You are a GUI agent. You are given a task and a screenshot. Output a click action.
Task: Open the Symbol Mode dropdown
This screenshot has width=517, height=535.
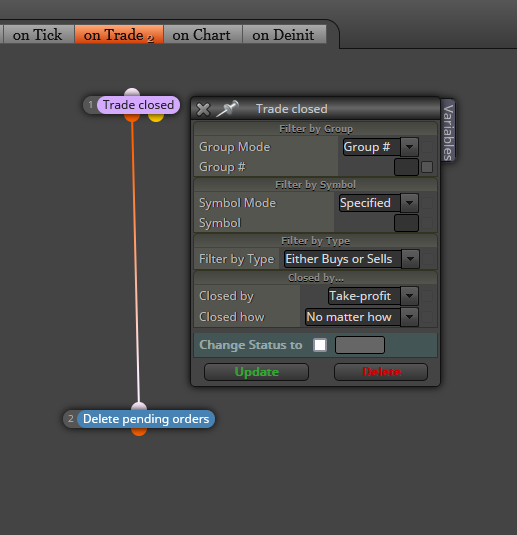(379, 203)
